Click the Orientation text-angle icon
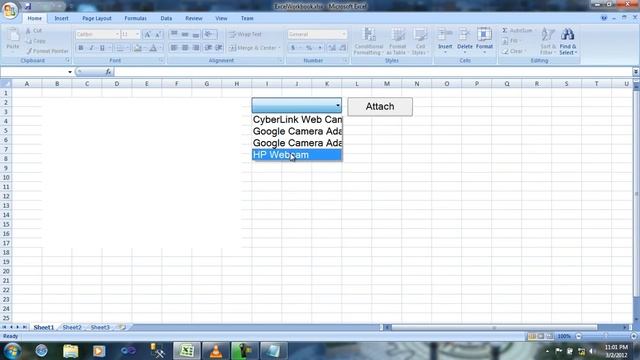 209,34
